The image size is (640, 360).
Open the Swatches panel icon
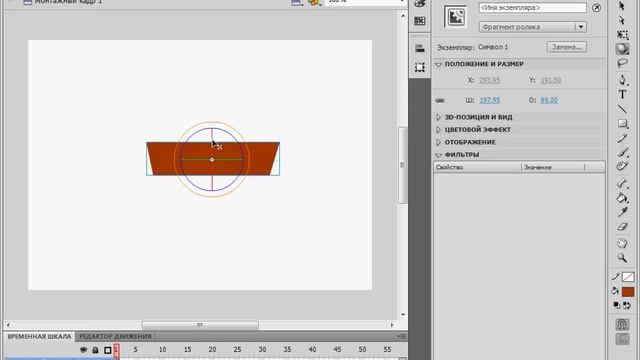[x=420, y=21]
